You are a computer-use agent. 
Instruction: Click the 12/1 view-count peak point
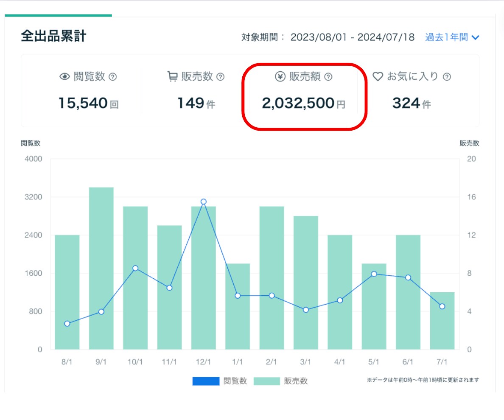tap(204, 202)
